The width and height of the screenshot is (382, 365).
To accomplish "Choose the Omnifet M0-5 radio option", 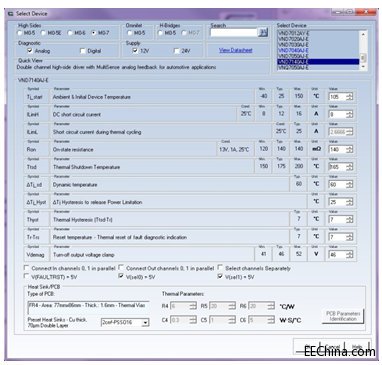I will click(129, 33).
